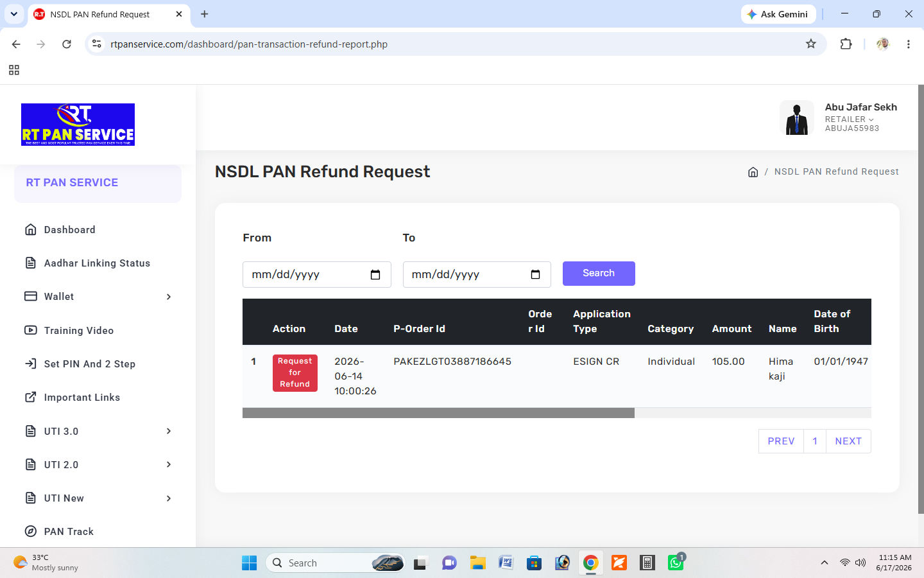Viewport: 924px width, 578px height.
Task: Go to NEXT page
Action: tap(848, 441)
